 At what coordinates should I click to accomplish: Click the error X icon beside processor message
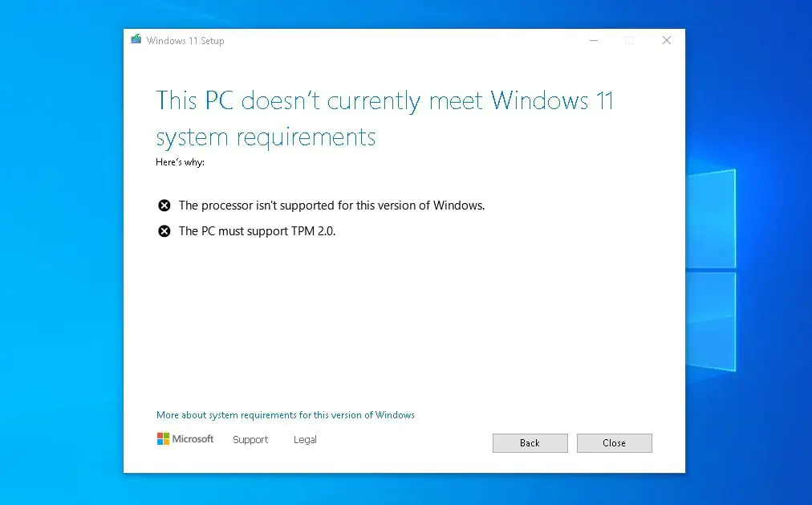point(164,206)
